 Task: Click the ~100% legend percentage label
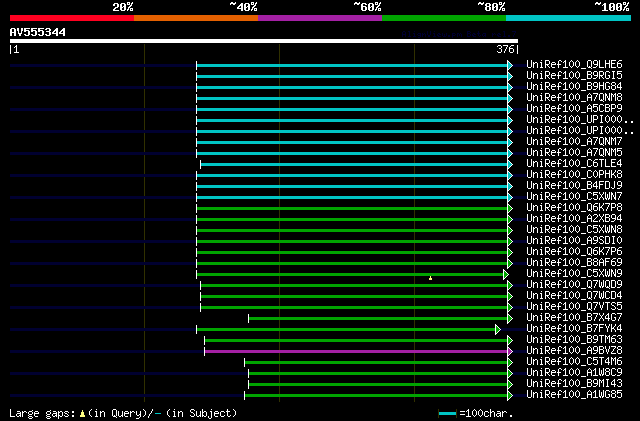(x=612, y=7)
